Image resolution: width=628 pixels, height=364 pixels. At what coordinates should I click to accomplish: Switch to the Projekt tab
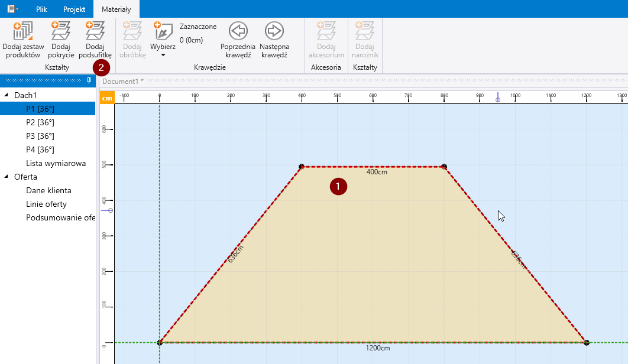coord(75,9)
